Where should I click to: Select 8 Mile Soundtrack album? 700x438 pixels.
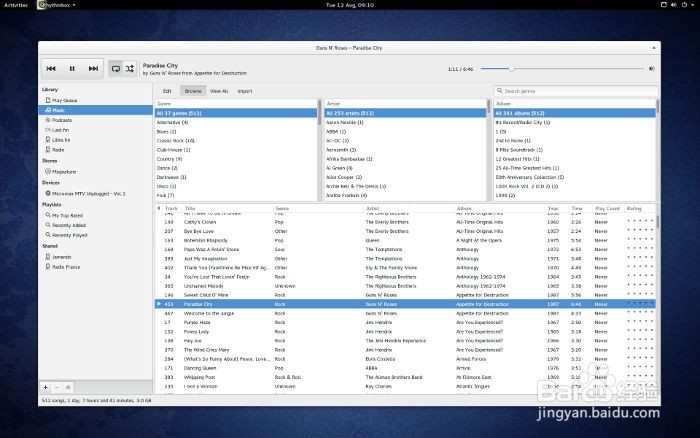click(575, 150)
